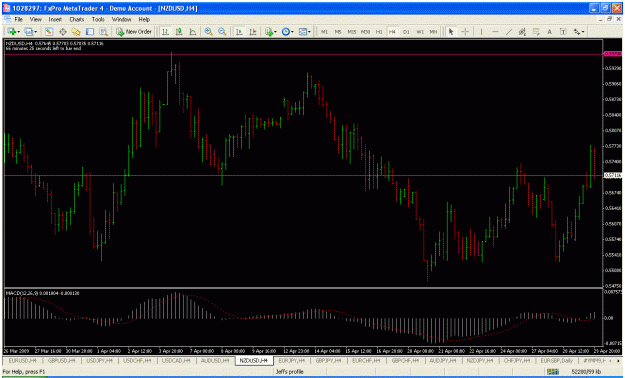Switch to the GBPUSD,H4 chart tab

click(x=61, y=360)
